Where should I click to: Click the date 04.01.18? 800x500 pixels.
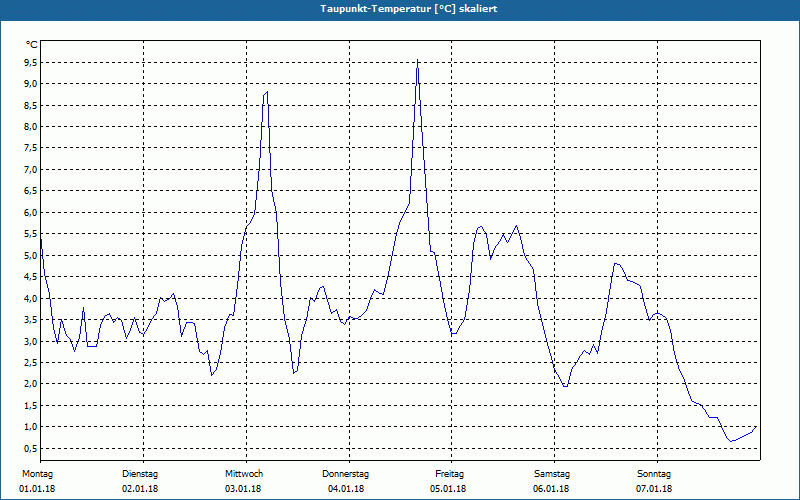click(x=346, y=489)
